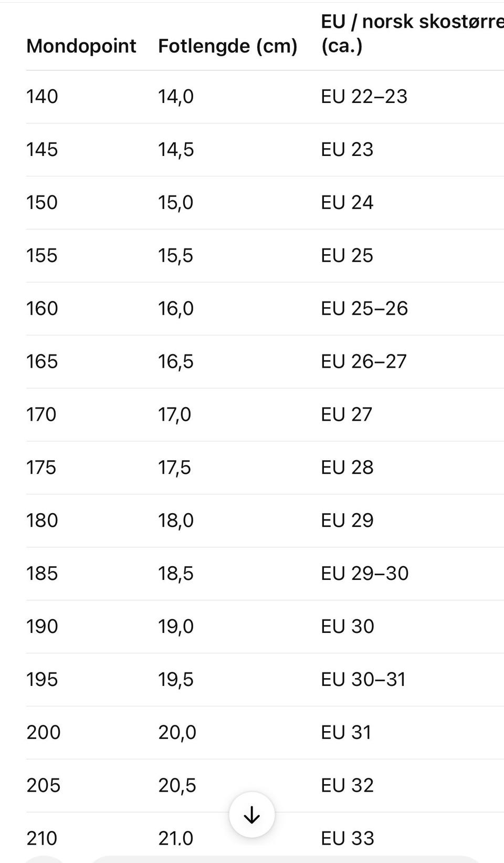Click the Mondopoint 205 cell
The height and width of the screenshot is (863, 504).
[44, 785]
